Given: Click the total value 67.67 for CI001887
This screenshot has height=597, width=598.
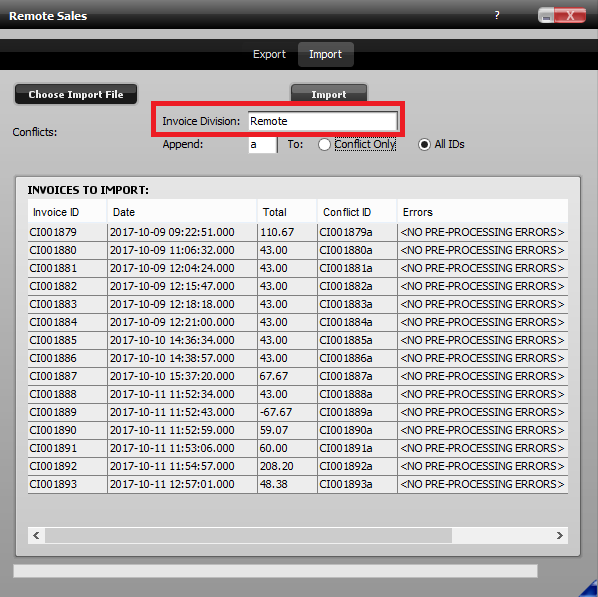Looking at the screenshot, I should pos(273,376).
